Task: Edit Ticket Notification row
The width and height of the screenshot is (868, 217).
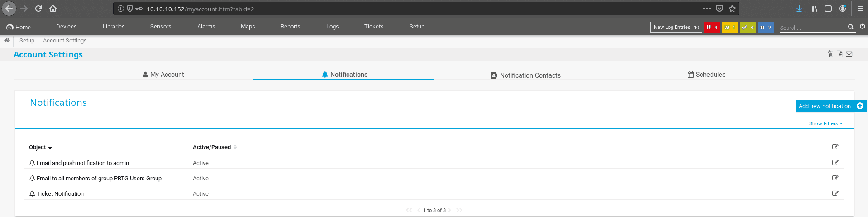Action: [835, 193]
